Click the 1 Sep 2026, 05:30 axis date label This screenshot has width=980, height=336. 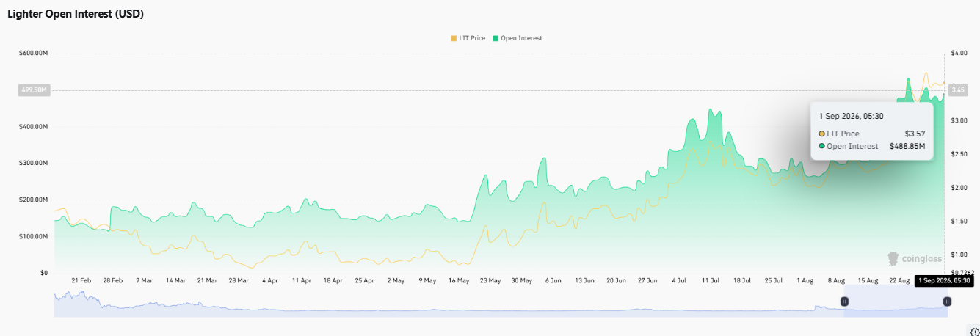click(944, 280)
